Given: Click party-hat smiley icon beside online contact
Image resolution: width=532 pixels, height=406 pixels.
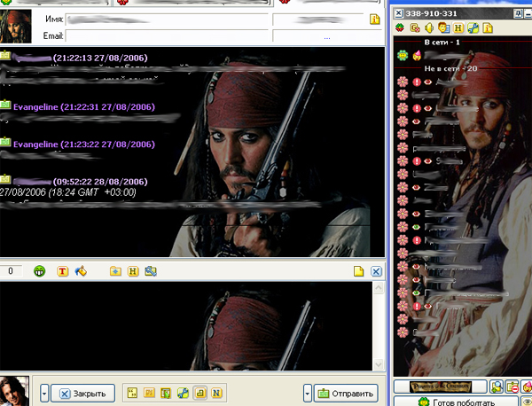Looking at the screenshot, I should pos(417,55).
